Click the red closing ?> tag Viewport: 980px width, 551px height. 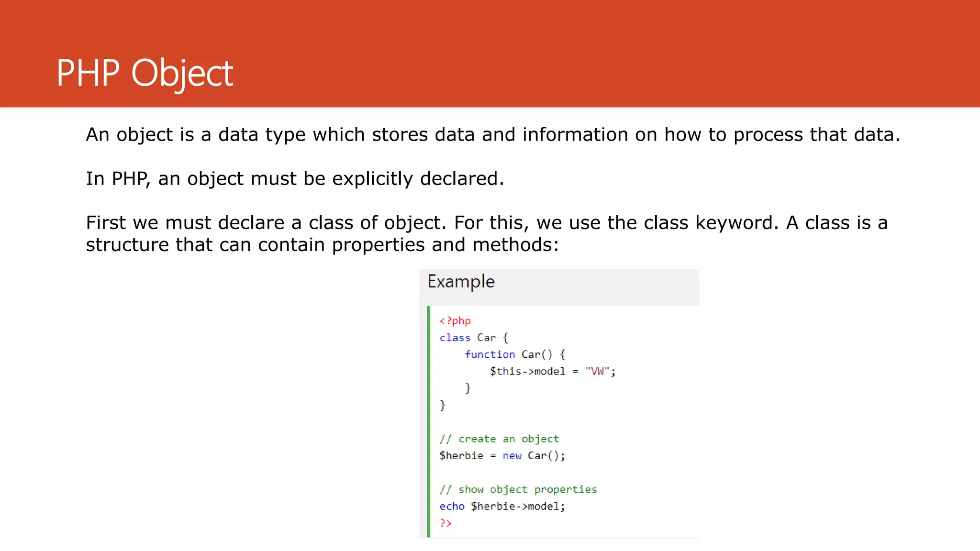coord(445,523)
